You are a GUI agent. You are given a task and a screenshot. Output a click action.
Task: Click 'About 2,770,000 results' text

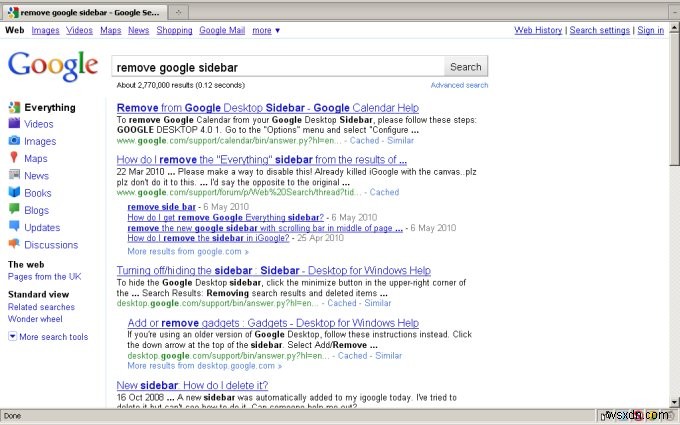(x=180, y=85)
